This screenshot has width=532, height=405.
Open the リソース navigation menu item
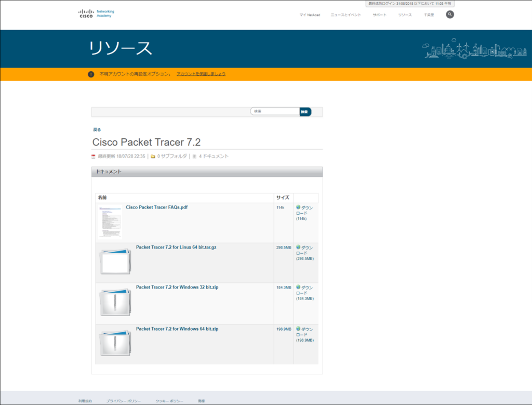click(405, 15)
